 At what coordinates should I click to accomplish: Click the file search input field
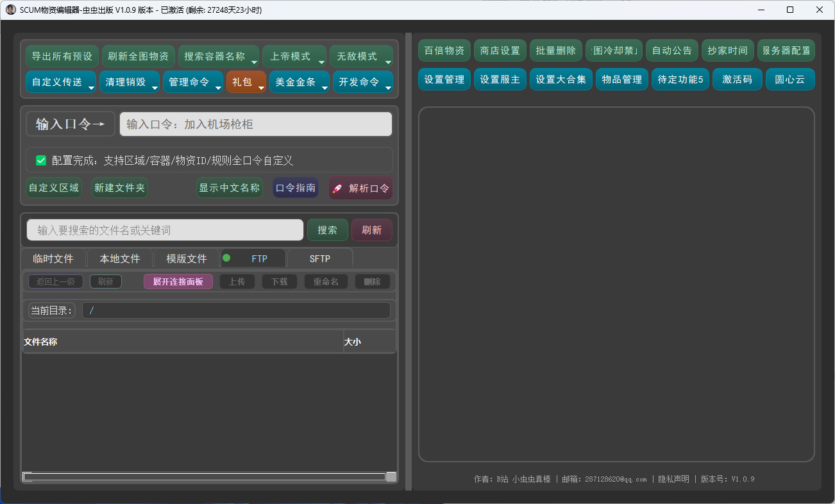click(165, 230)
